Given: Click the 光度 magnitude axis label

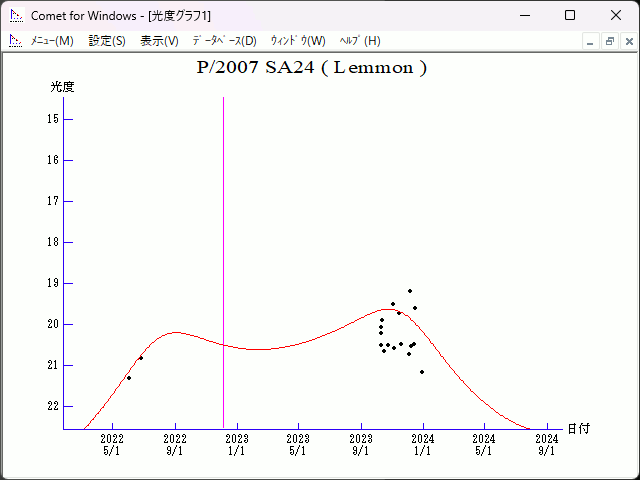Looking at the screenshot, I should (x=63, y=87).
